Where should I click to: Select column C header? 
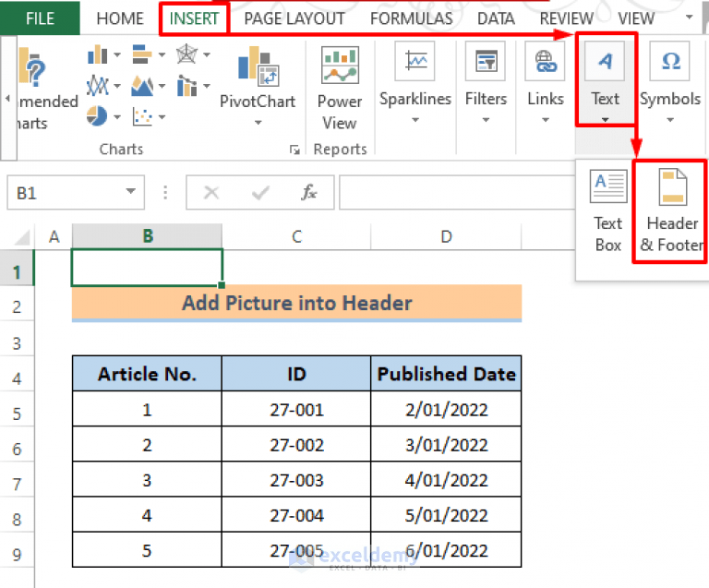click(296, 236)
